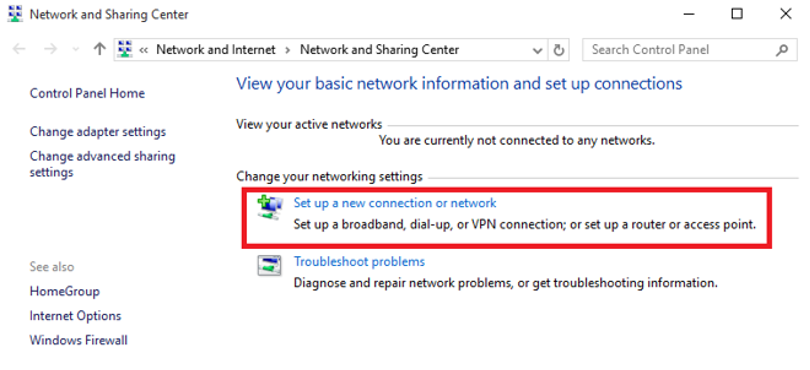Open recent locations dropdown arrow

(76, 50)
